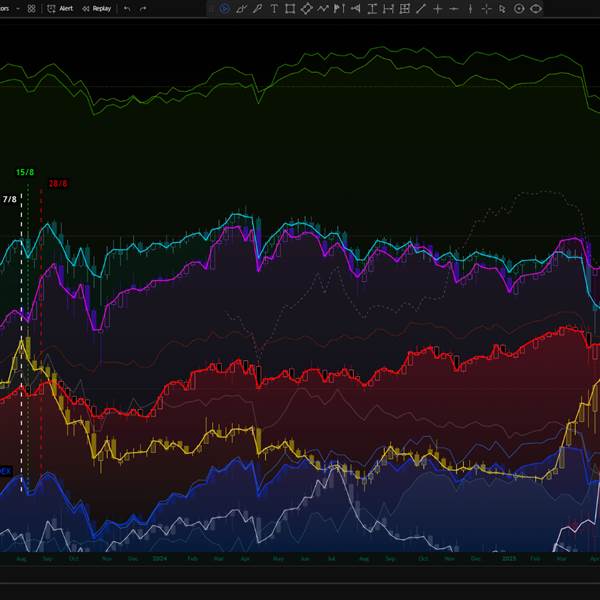Click the circular target icon
This screenshot has width=600, height=600.
[519, 8]
